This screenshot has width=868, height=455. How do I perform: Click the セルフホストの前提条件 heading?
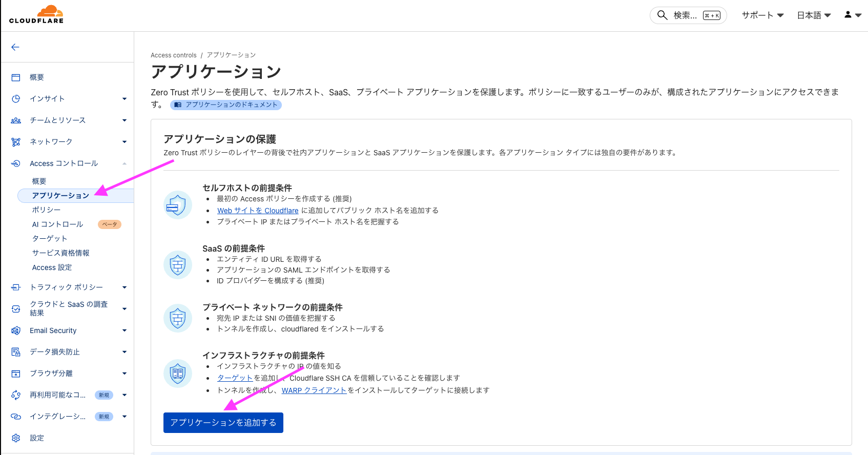[x=247, y=188]
